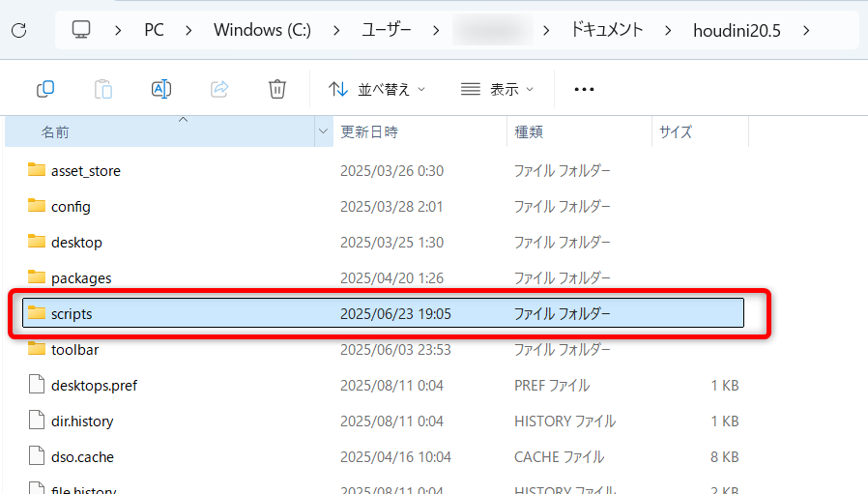Select the desktop folder name
The width and height of the screenshot is (868, 494).
[76, 243]
